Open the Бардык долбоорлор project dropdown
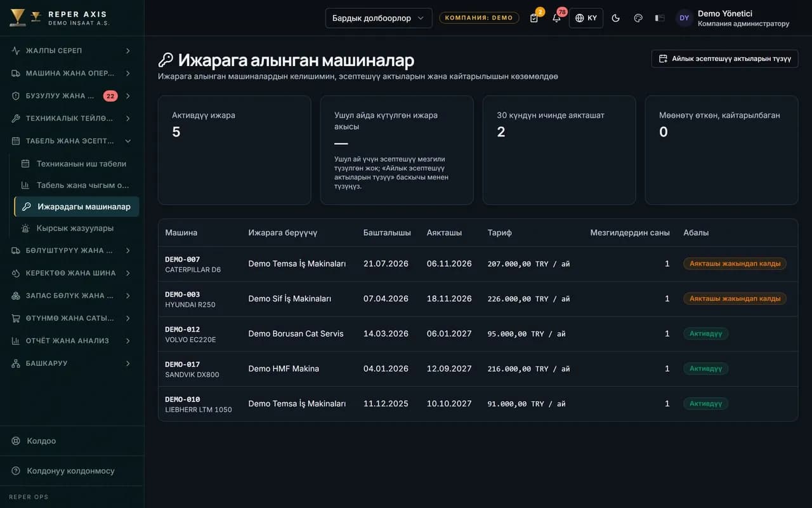The image size is (812, 508). (x=379, y=18)
